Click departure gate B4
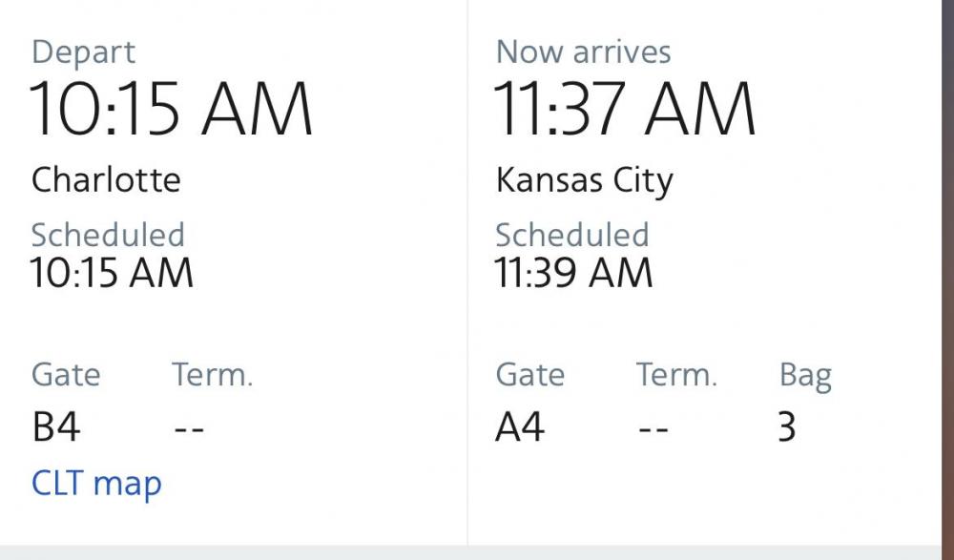The height and width of the screenshot is (560, 954). tap(56, 427)
